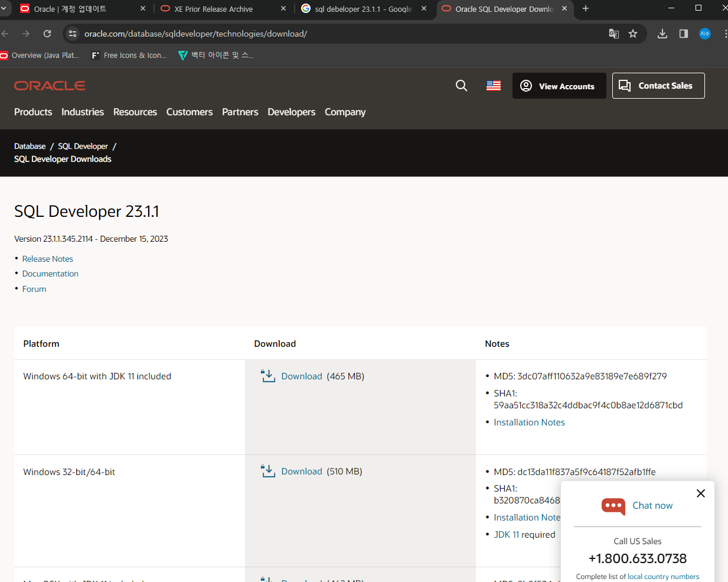
Task: Close the XE Prior Release Archive tab
Action: (283, 8)
